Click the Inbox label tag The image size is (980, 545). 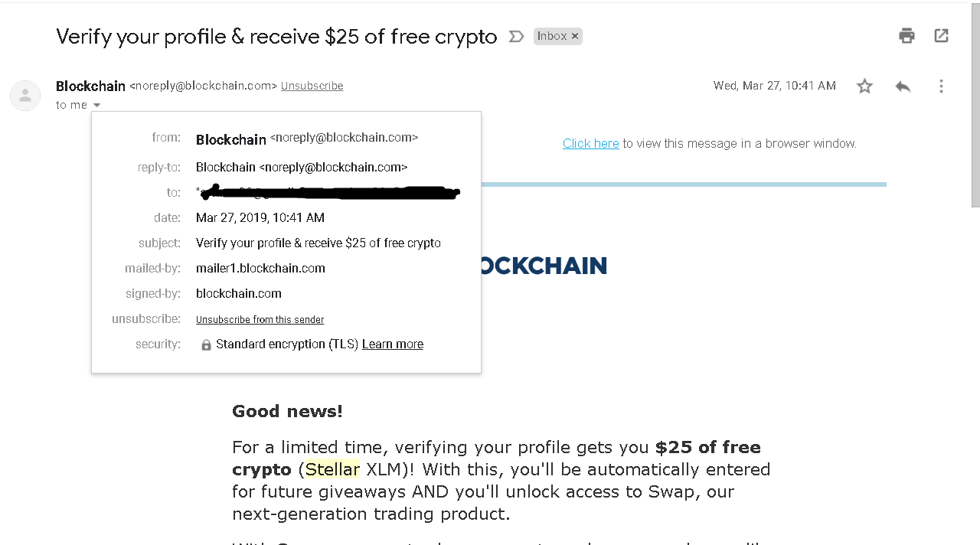[x=551, y=36]
